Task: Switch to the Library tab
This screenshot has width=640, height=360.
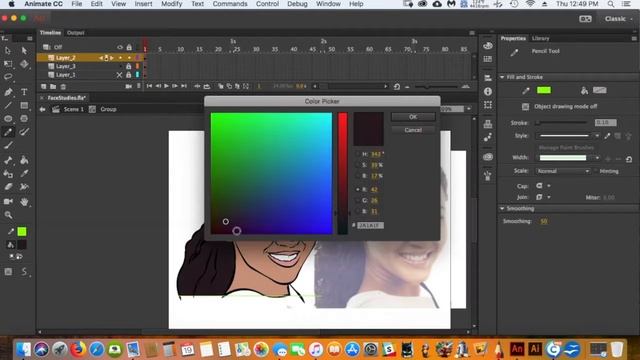Action: pos(540,38)
